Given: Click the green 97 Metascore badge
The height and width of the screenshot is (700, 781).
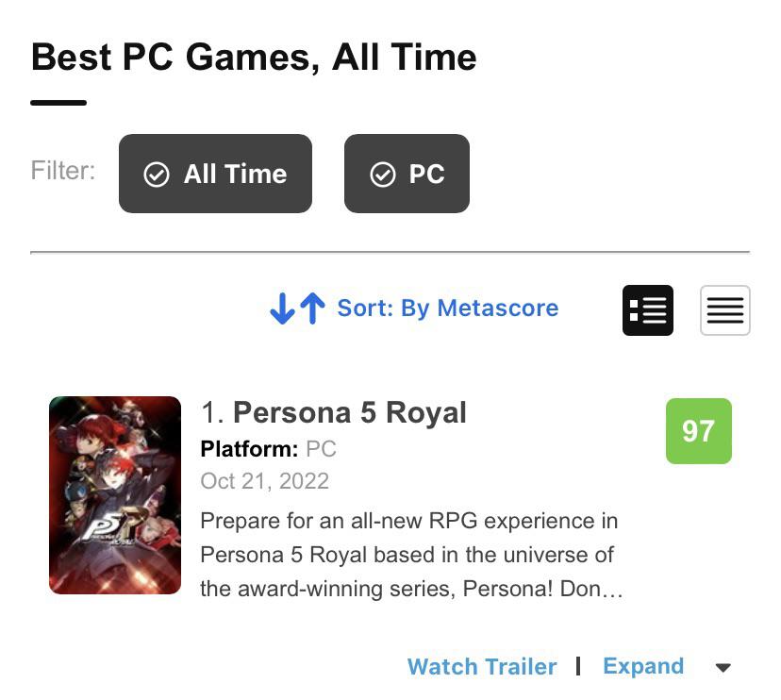Looking at the screenshot, I should coord(699,431).
